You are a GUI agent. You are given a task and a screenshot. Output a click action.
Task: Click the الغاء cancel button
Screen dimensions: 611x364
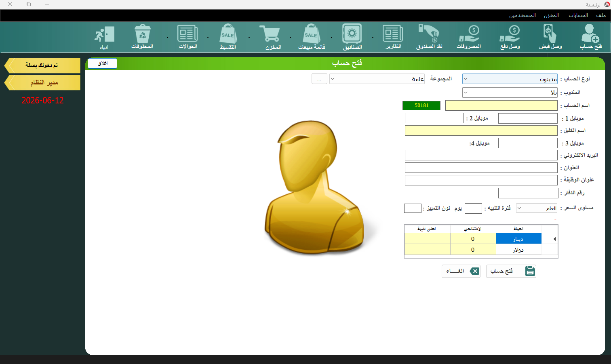coord(461,271)
